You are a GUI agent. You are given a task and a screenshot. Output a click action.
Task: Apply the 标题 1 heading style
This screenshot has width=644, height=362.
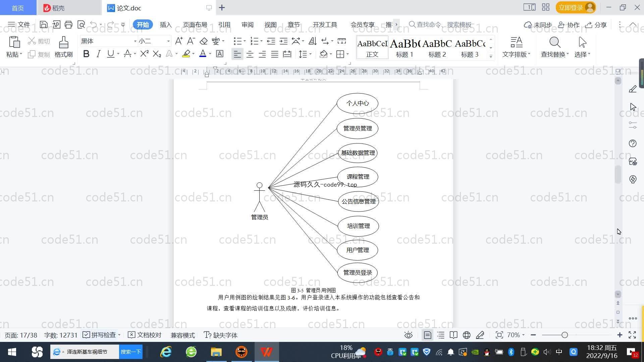coord(405,47)
